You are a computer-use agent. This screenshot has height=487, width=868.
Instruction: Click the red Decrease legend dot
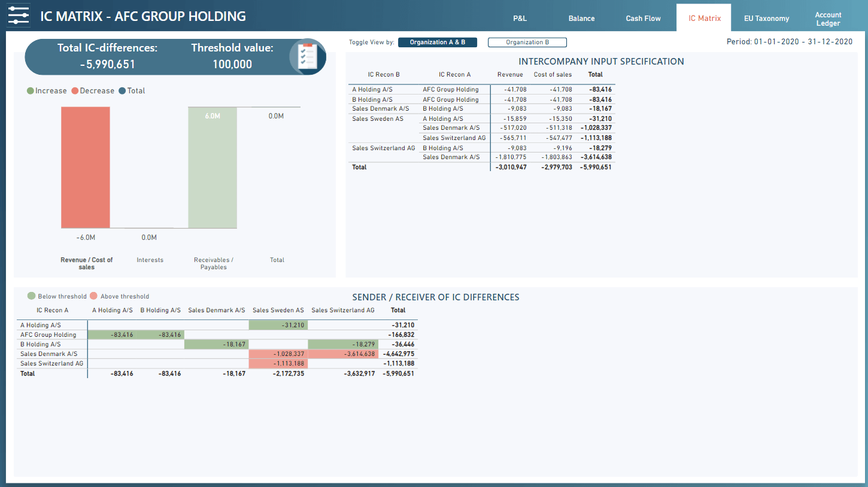pos(75,91)
